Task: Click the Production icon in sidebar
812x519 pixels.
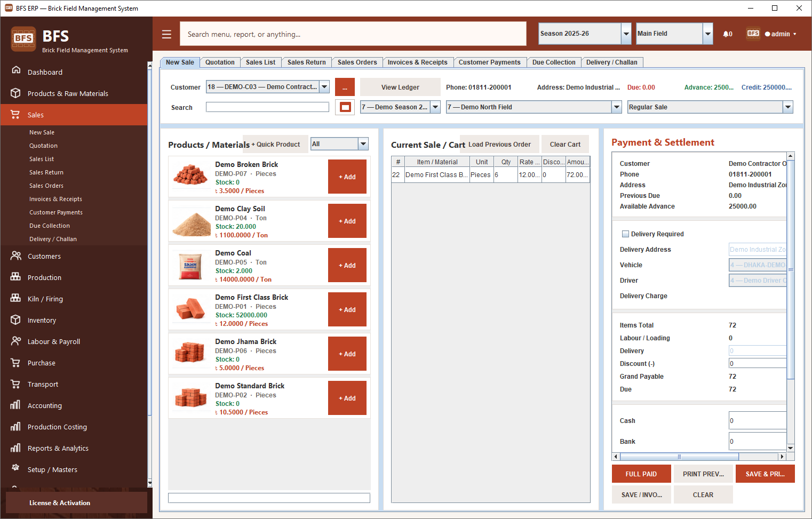Action: (x=16, y=277)
